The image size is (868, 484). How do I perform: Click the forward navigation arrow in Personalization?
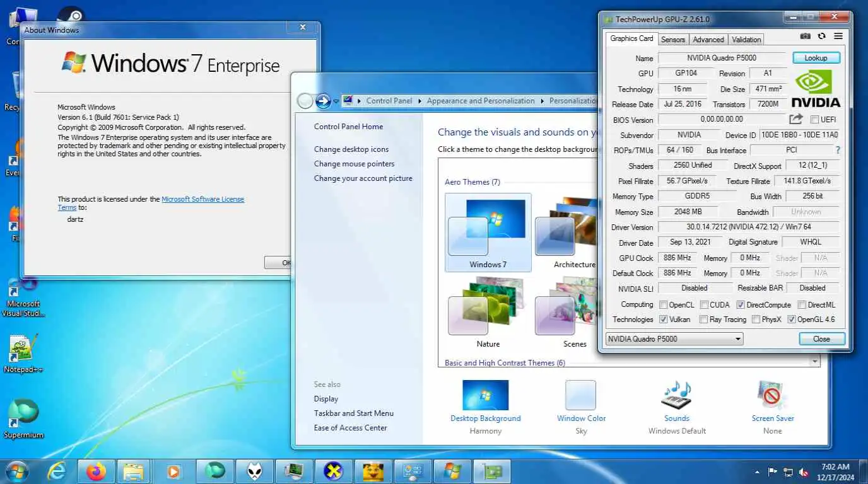(x=323, y=101)
